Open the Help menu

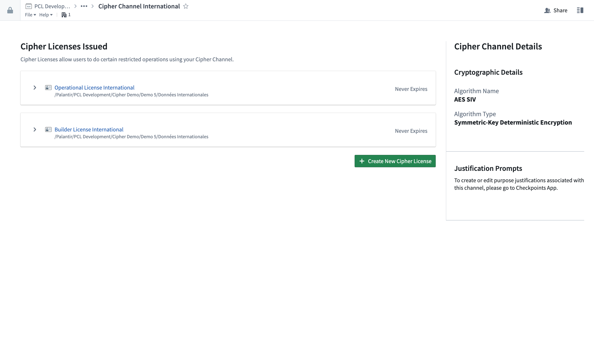coord(46,15)
